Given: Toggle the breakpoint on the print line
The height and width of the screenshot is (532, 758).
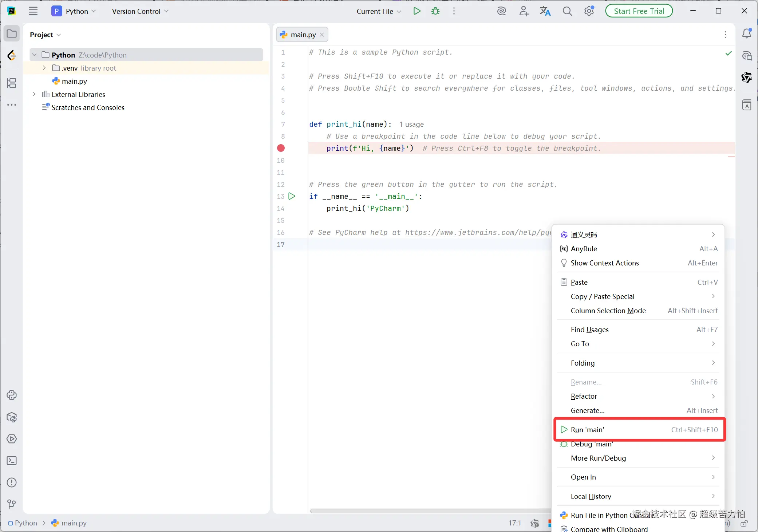Looking at the screenshot, I should (281, 148).
